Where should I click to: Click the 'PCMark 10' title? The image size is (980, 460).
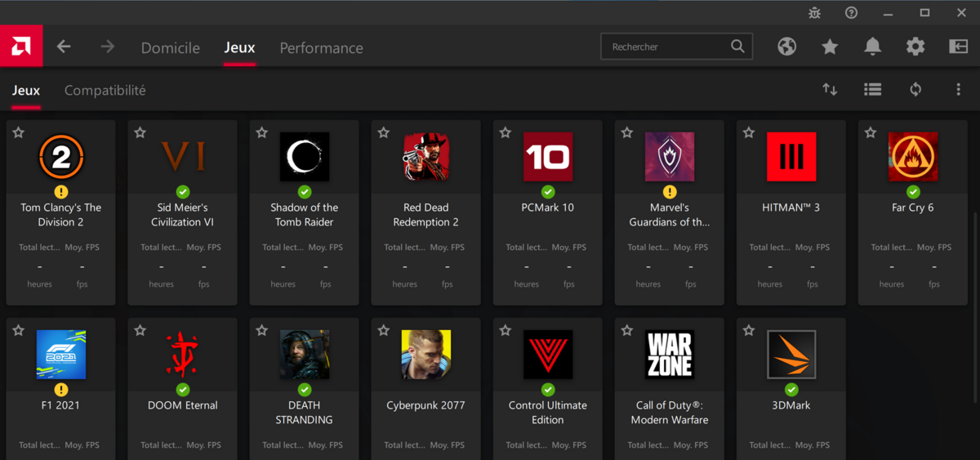click(548, 208)
